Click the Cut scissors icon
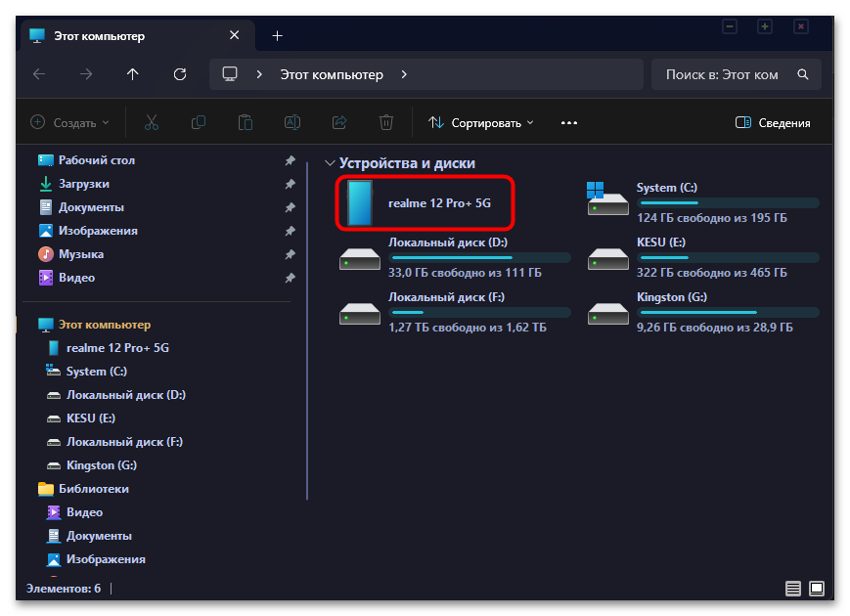 click(x=152, y=122)
